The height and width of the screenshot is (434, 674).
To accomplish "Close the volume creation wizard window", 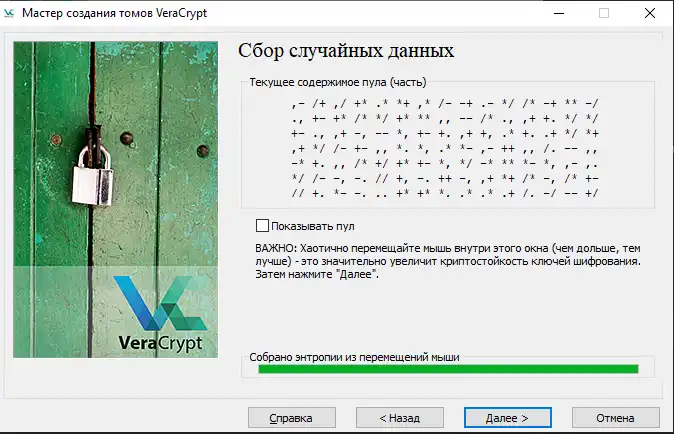I will (x=649, y=13).
